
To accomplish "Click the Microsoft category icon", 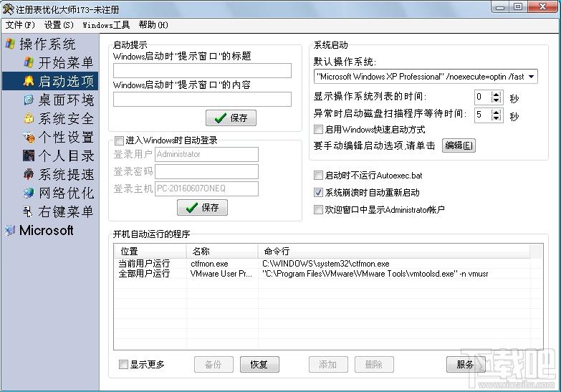I will pos(10,230).
